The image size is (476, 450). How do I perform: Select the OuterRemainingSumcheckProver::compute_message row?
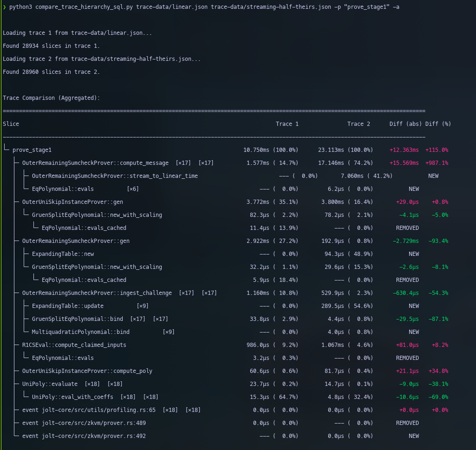click(95, 163)
